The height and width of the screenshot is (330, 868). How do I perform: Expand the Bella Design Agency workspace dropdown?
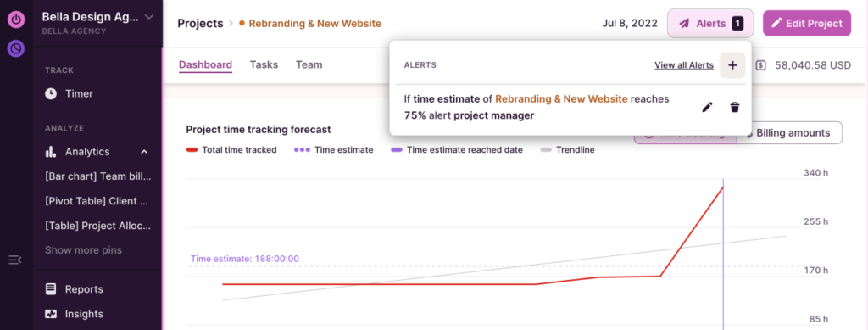click(149, 17)
